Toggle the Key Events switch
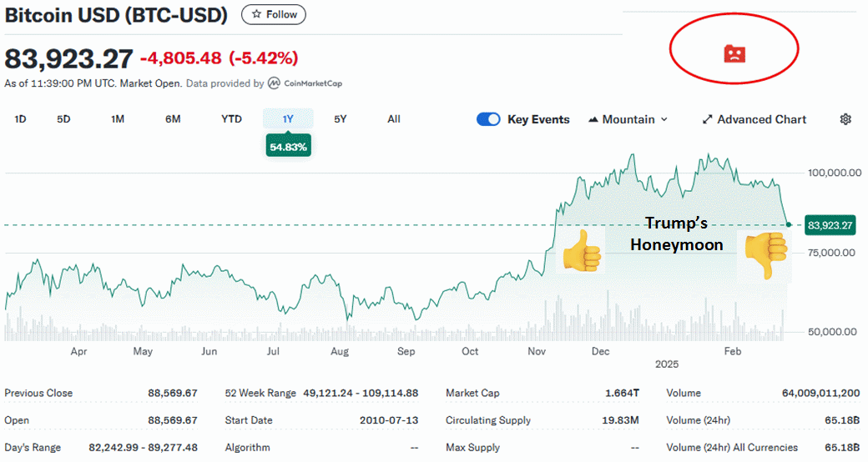The image size is (868, 462). [x=488, y=119]
